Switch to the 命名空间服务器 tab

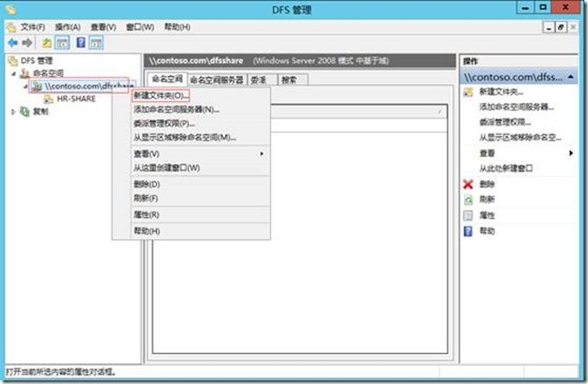(x=216, y=79)
